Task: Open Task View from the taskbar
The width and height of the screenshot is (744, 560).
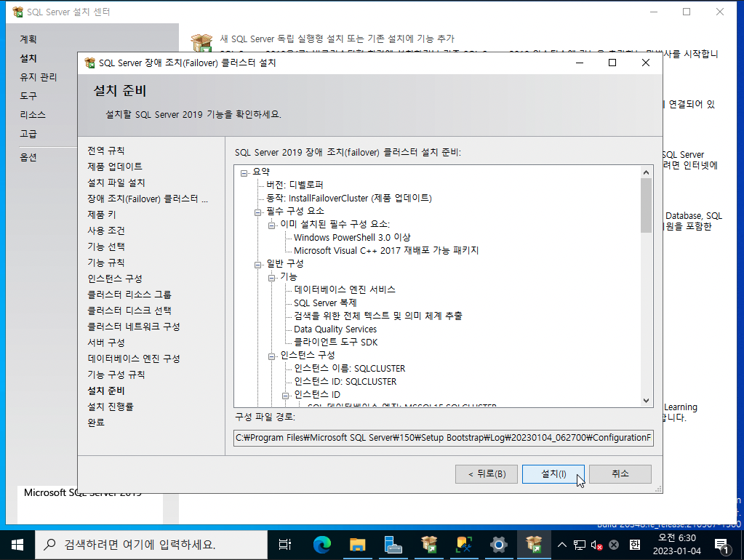Action: click(x=284, y=545)
